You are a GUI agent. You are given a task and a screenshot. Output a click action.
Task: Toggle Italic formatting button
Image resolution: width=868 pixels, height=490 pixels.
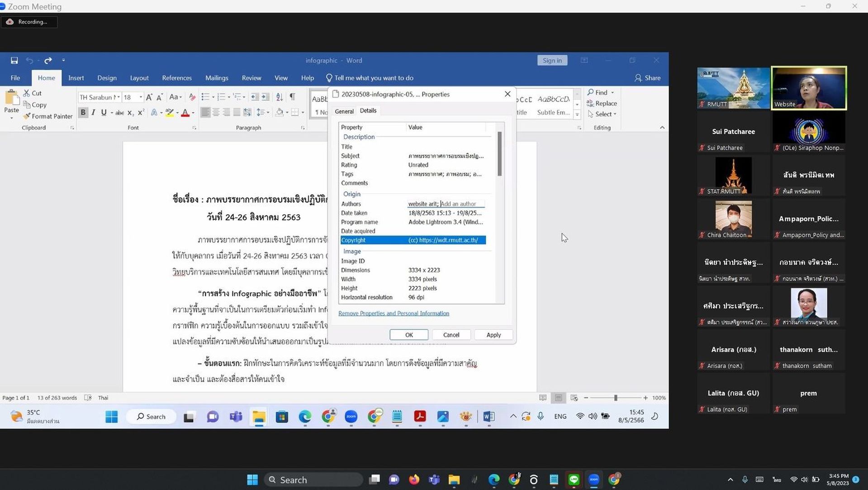coord(94,112)
